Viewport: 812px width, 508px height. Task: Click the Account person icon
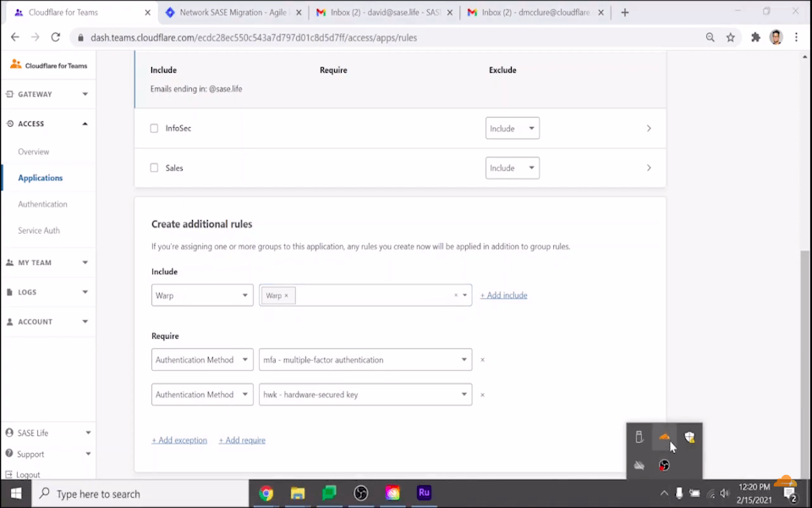[9, 322]
